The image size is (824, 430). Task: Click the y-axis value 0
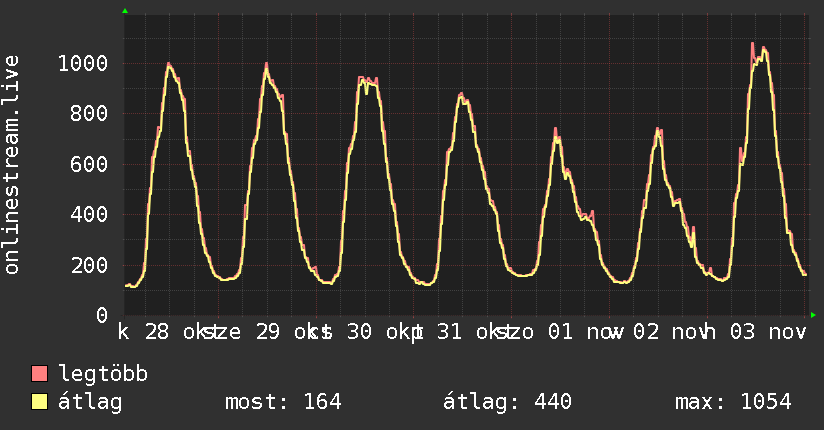click(x=102, y=315)
